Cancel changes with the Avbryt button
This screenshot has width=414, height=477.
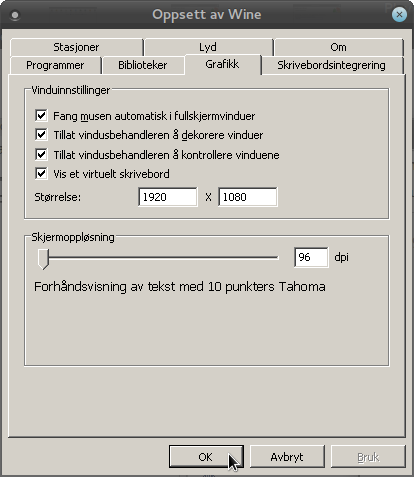pyautogui.click(x=287, y=457)
